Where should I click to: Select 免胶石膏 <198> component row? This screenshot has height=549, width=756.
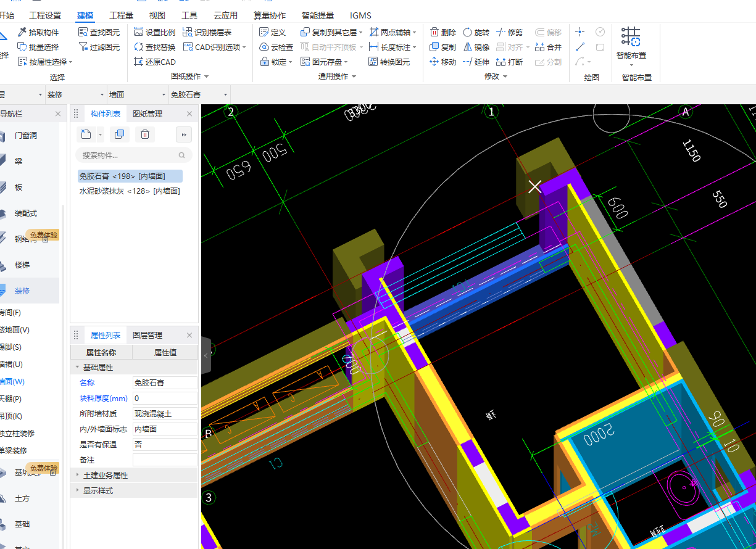click(130, 176)
